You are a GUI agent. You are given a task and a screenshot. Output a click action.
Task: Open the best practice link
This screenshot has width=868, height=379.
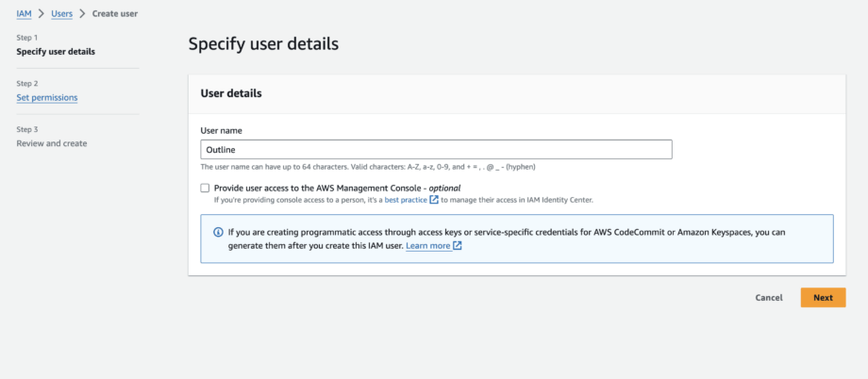pyautogui.click(x=406, y=200)
